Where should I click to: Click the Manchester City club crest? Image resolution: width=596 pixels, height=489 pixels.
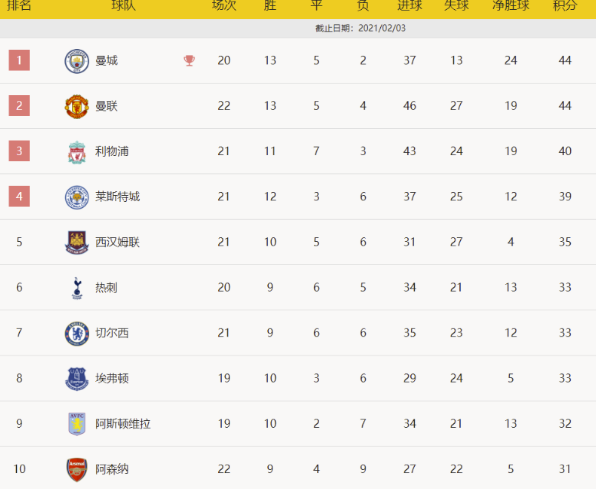[77, 61]
